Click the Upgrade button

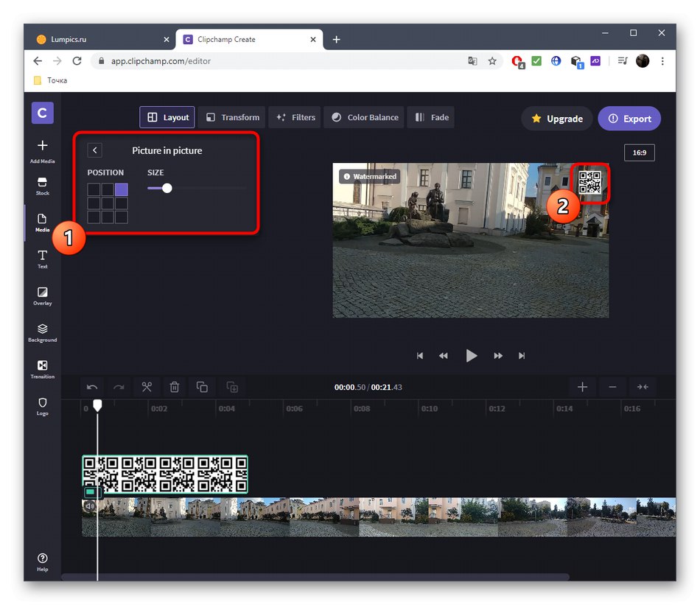(557, 119)
